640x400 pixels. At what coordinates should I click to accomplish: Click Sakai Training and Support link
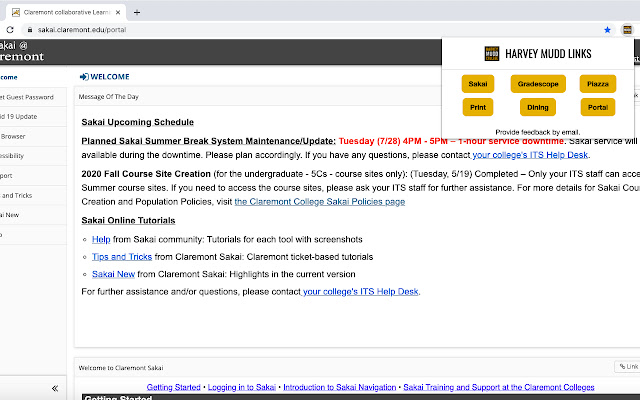499,387
